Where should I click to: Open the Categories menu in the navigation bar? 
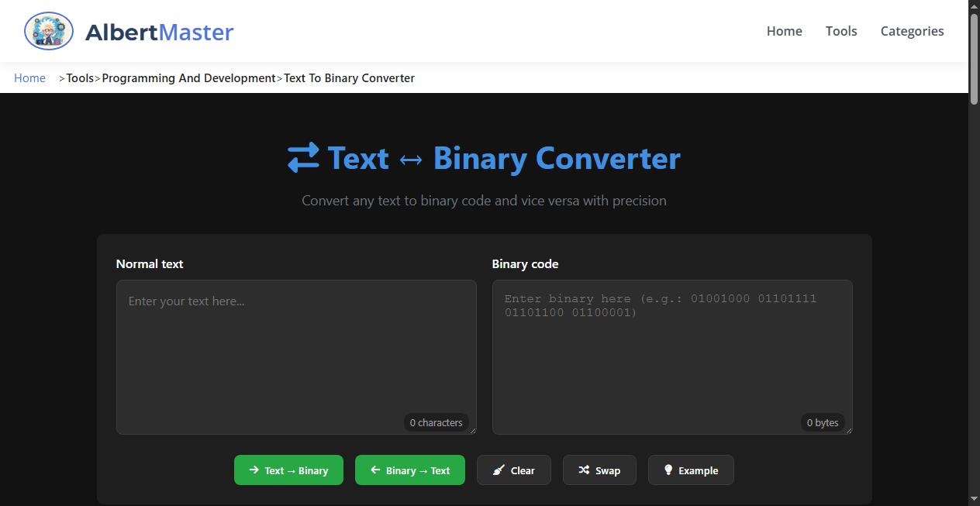pyautogui.click(x=912, y=31)
